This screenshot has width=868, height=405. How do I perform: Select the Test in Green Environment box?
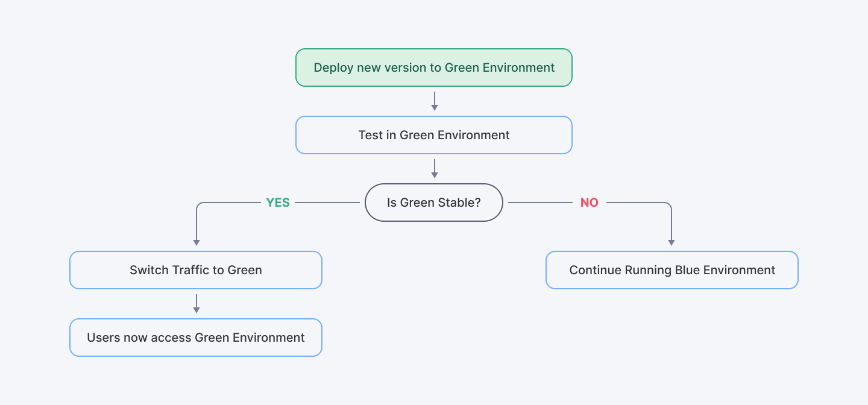433,135
